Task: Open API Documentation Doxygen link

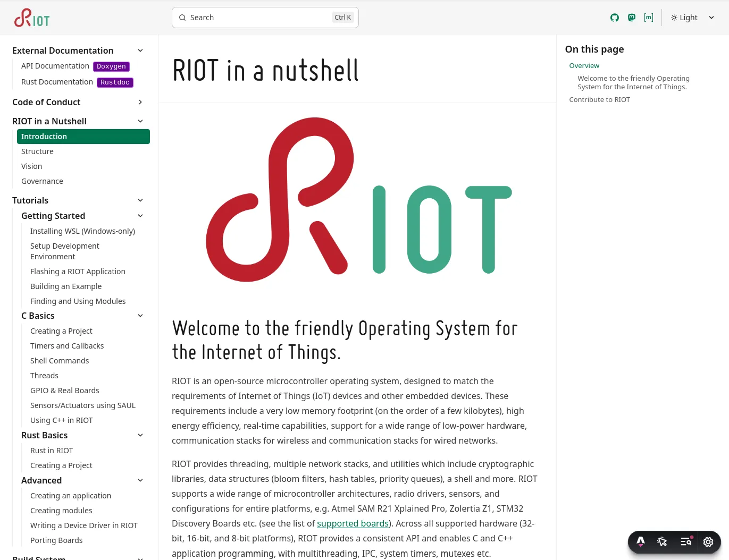Action: click(x=76, y=66)
